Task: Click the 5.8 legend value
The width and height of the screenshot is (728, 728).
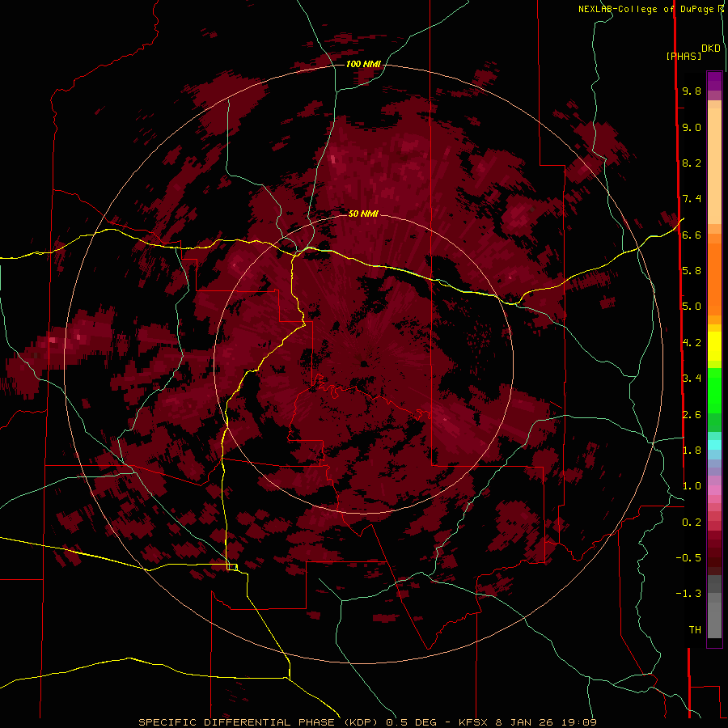Action: (x=692, y=271)
